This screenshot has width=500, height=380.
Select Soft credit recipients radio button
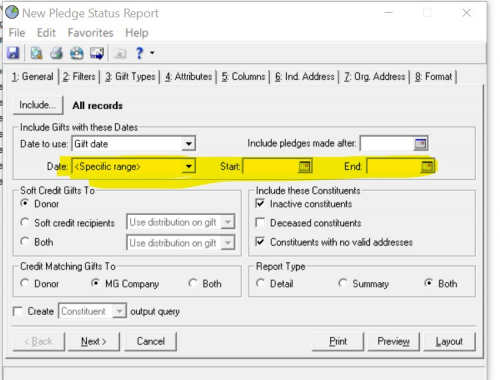point(25,222)
